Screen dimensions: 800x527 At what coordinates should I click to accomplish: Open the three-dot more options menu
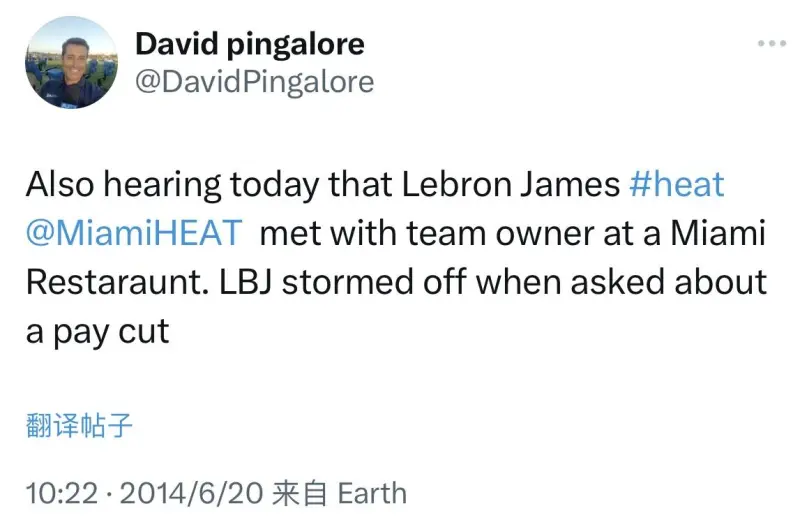pos(772,43)
